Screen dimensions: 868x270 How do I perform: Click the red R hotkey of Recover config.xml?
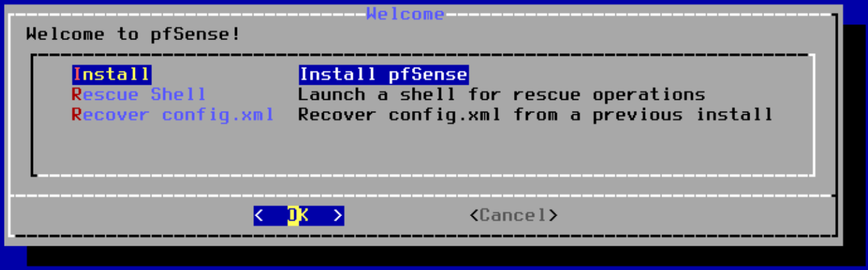point(77,115)
